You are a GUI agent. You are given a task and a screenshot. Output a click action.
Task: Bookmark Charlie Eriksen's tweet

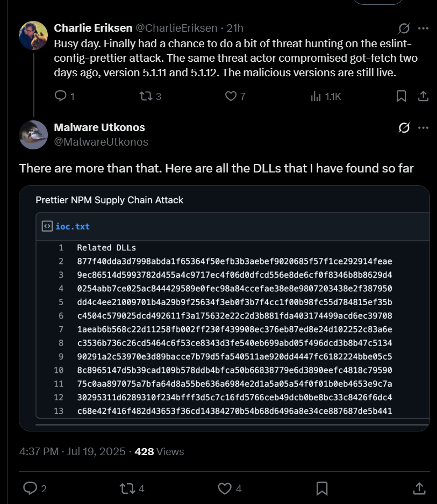pos(400,96)
